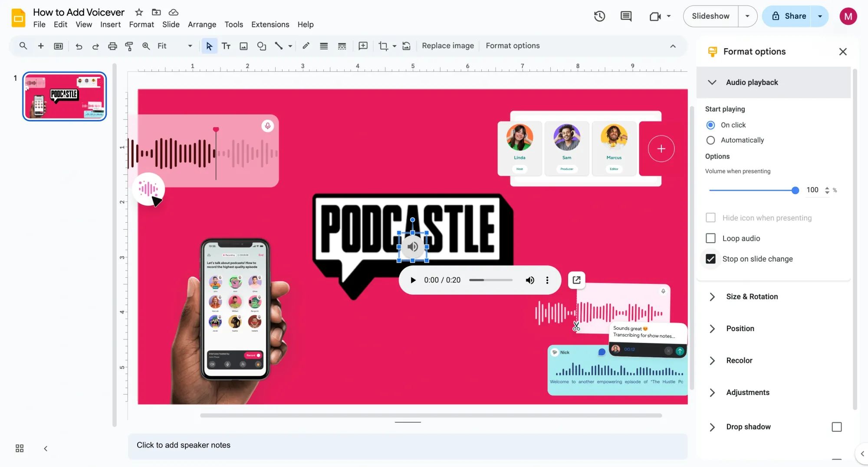The image size is (868, 467).
Task: Open the insert image tool
Action: (243, 46)
